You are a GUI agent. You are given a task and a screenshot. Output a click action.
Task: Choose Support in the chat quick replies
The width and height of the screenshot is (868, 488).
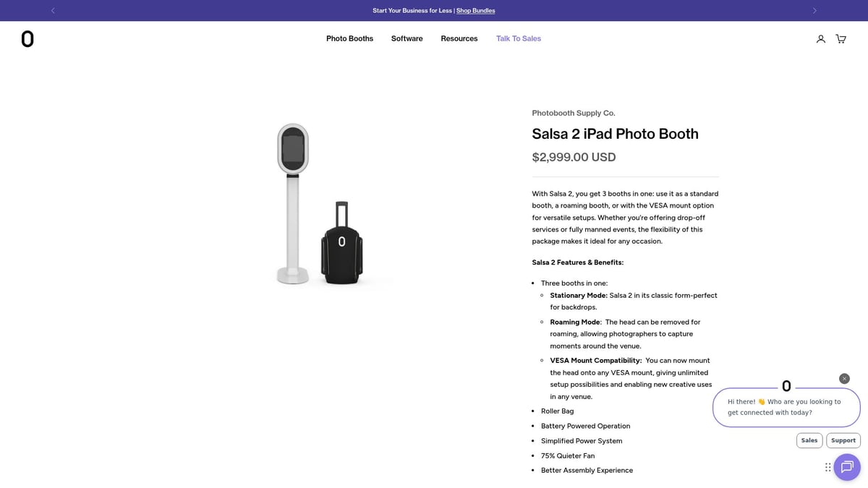(x=843, y=440)
